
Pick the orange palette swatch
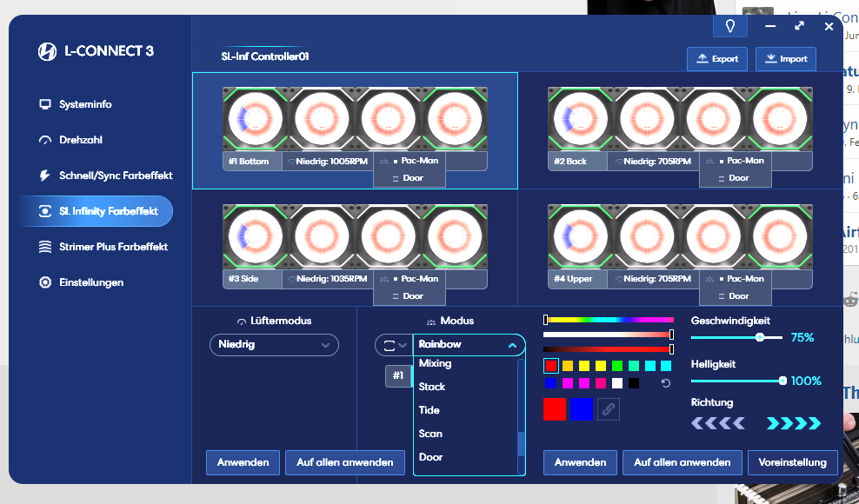(x=568, y=366)
